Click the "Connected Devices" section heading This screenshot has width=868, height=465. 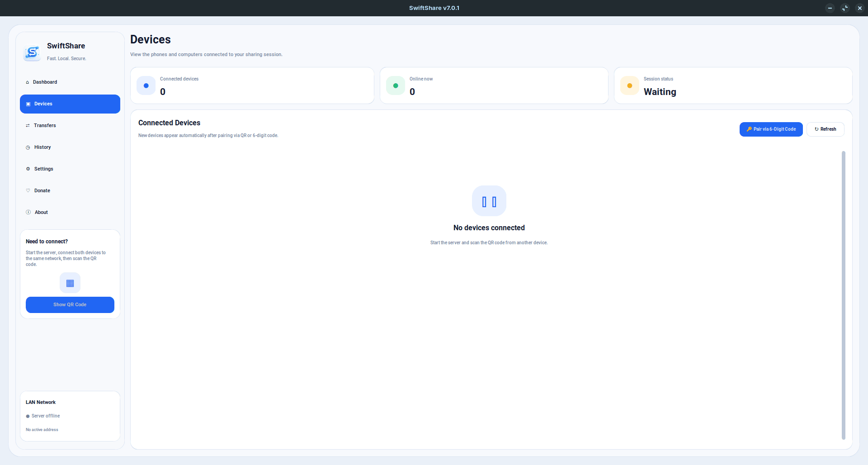(x=169, y=123)
